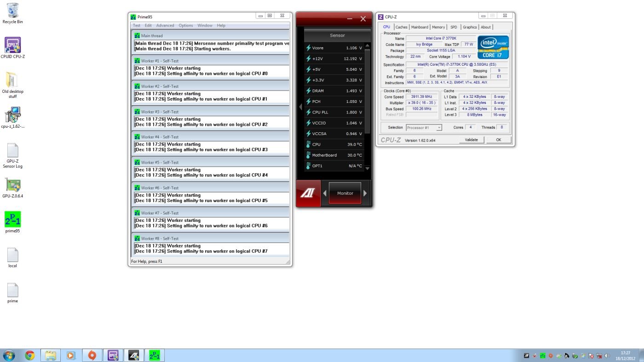Open the Help menu in Prime95

click(x=221, y=26)
